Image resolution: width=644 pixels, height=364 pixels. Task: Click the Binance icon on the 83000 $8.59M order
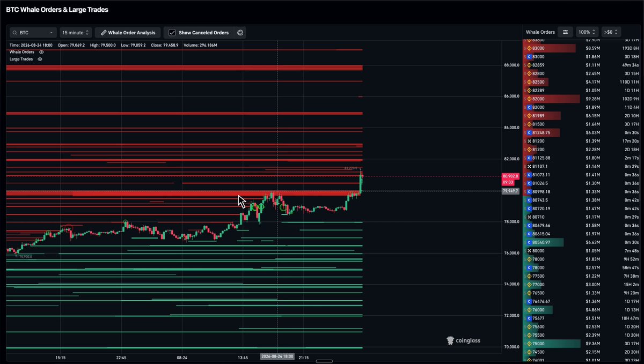click(x=530, y=48)
